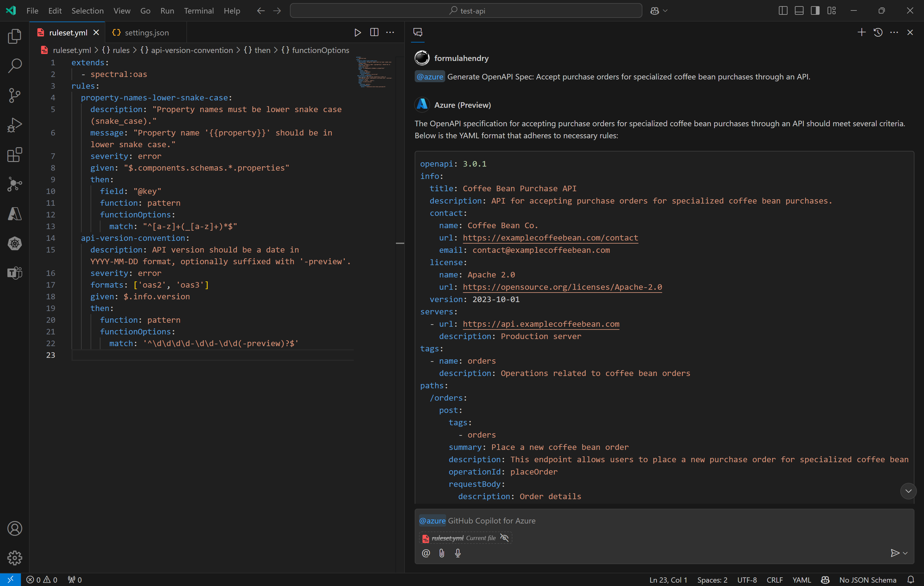Attach context with paperclip icon

point(442,553)
